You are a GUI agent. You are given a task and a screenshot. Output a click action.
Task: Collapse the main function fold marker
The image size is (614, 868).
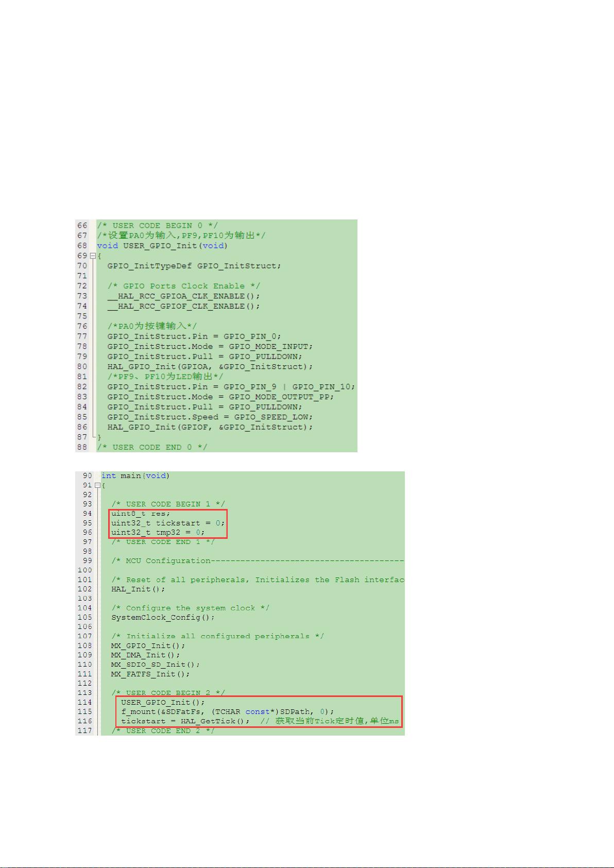(97, 485)
